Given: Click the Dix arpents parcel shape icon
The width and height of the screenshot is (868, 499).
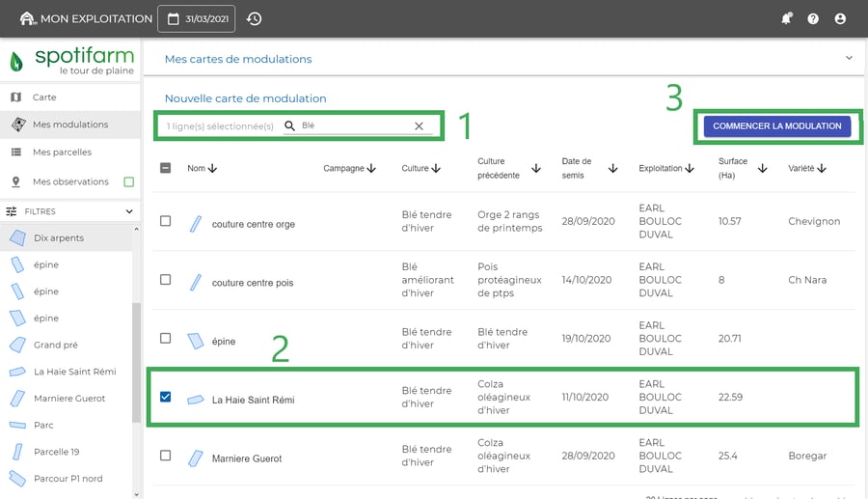Looking at the screenshot, I should (17, 237).
